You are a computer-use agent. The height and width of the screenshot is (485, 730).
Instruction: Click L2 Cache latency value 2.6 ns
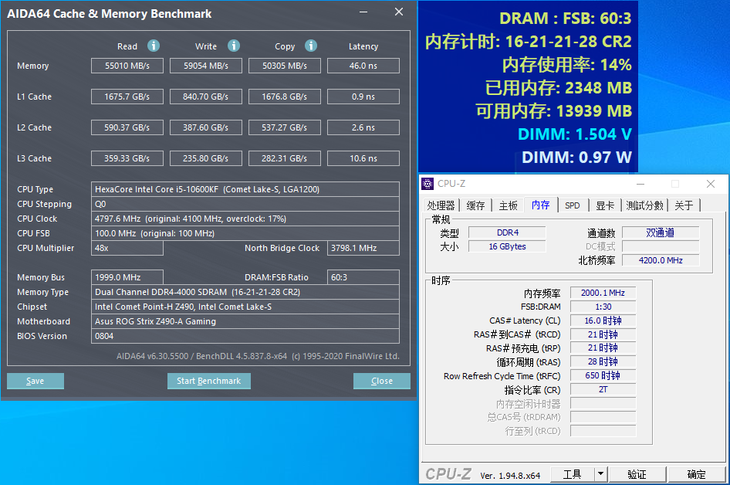363,127
